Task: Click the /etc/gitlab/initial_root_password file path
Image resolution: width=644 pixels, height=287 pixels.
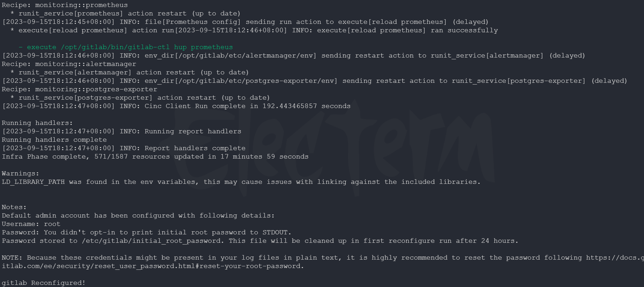Action: pyautogui.click(x=151, y=241)
